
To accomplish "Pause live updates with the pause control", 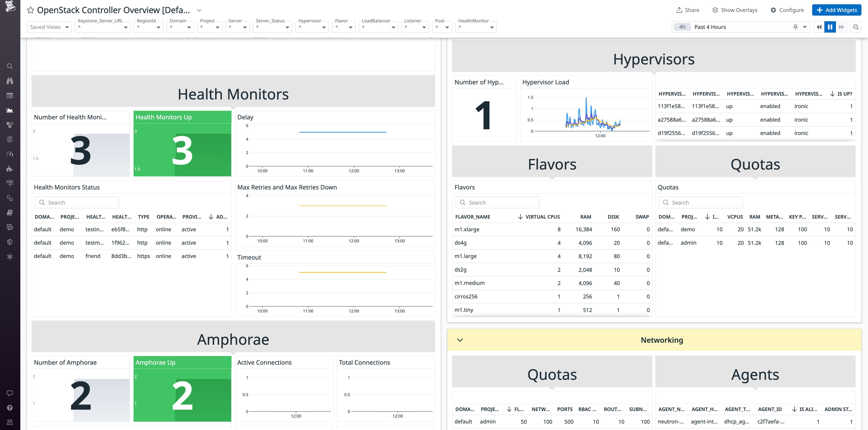I will coord(830,27).
